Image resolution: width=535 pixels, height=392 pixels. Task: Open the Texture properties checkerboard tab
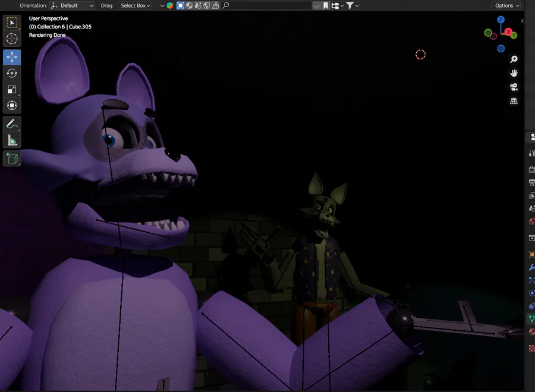(x=531, y=348)
